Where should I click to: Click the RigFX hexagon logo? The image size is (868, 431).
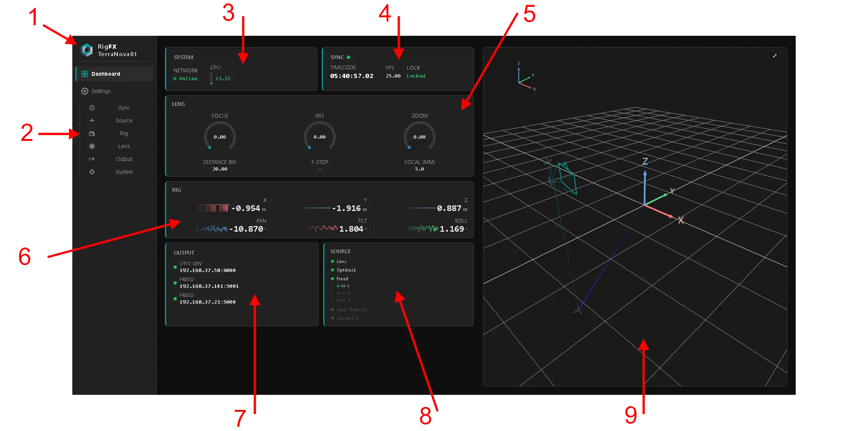point(87,50)
